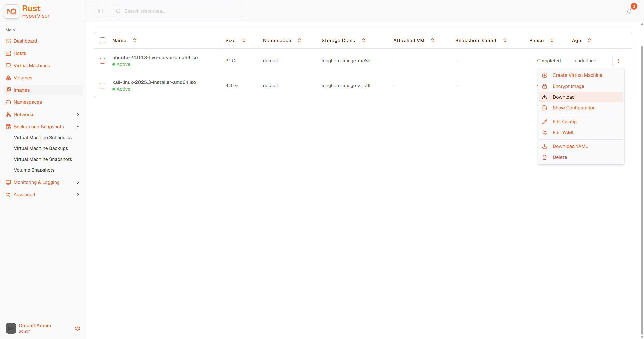Click the Hosts server icon

[8, 53]
